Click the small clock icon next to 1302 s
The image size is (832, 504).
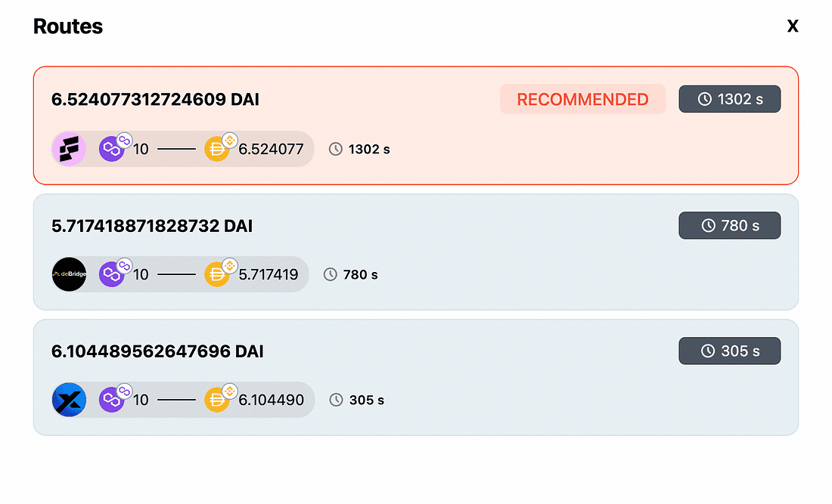point(336,149)
